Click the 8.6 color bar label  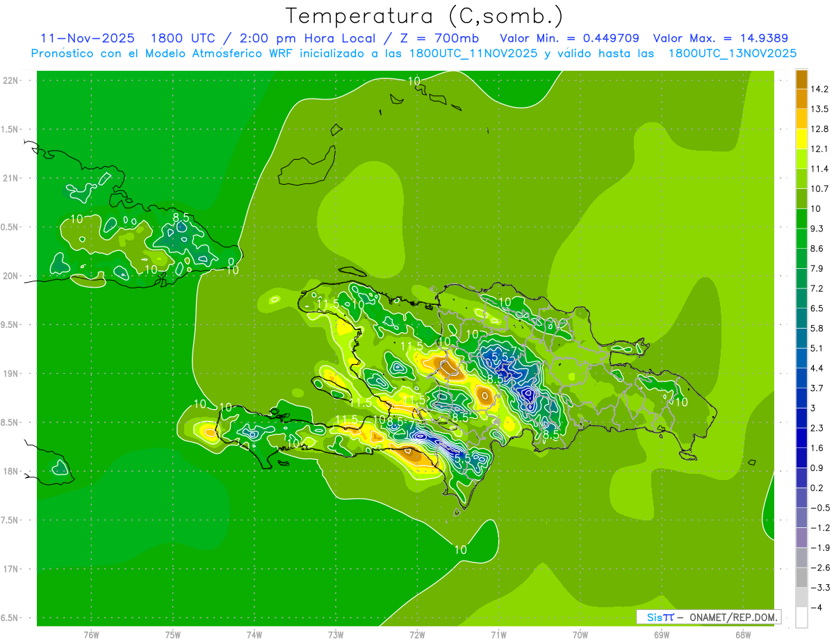pos(817,249)
